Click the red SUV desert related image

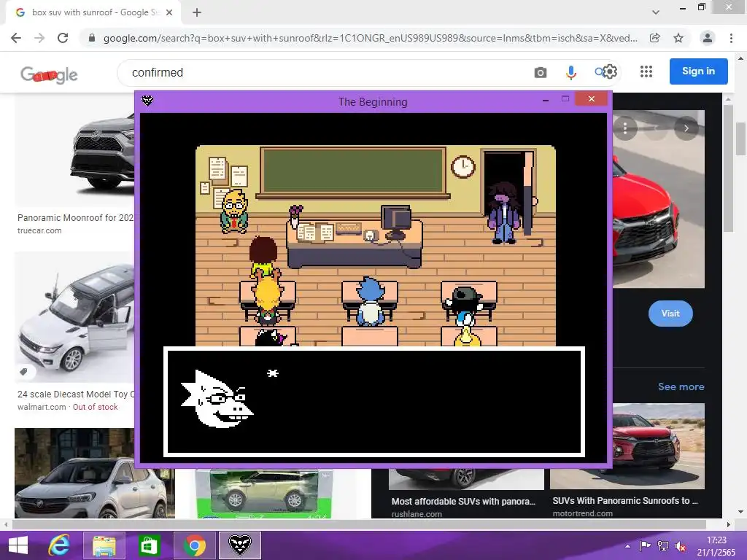pyautogui.click(x=659, y=446)
